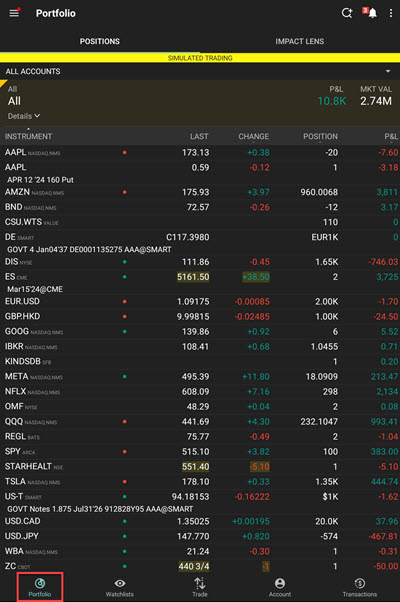The image size is (400, 602).
Task: Select the STARHEALT NSE row
Action: [x=200, y=466]
